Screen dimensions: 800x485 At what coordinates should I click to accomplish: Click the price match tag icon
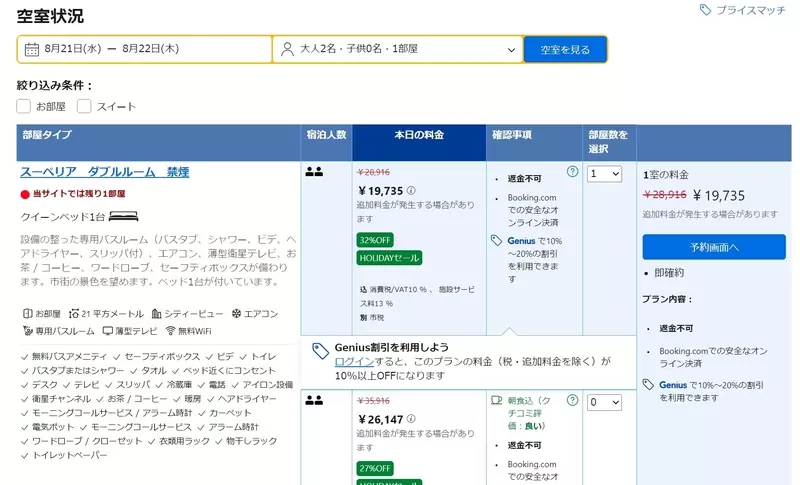(x=705, y=10)
